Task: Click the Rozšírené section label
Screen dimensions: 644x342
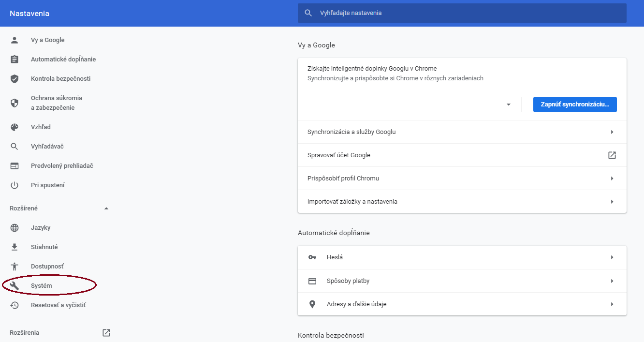Action: pyautogui.click(x=24, y=208)
